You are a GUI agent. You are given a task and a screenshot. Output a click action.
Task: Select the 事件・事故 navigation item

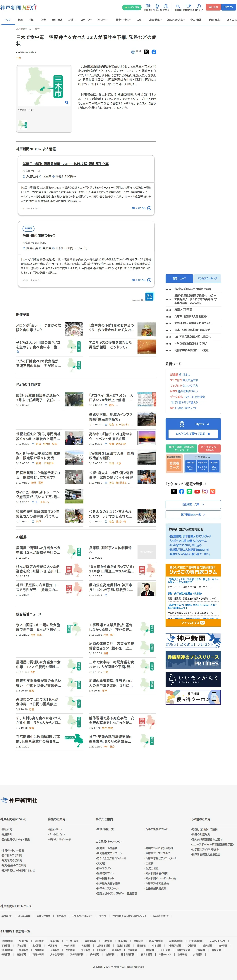(x=57, y=20)
